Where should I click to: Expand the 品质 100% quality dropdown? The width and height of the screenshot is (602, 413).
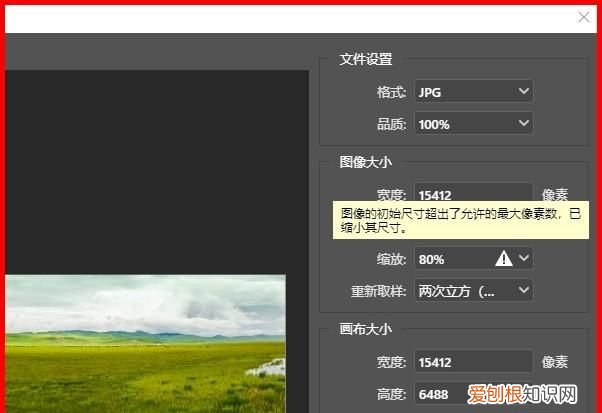coord(474,124)
